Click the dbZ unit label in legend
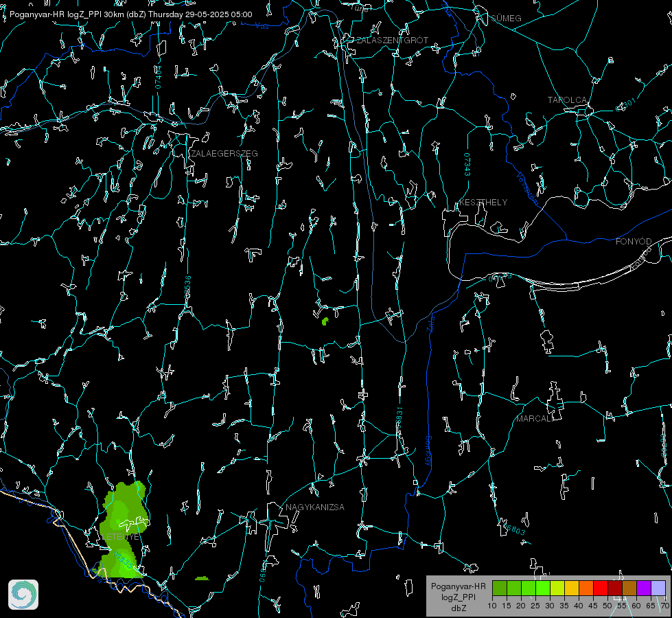 [458, 608]
